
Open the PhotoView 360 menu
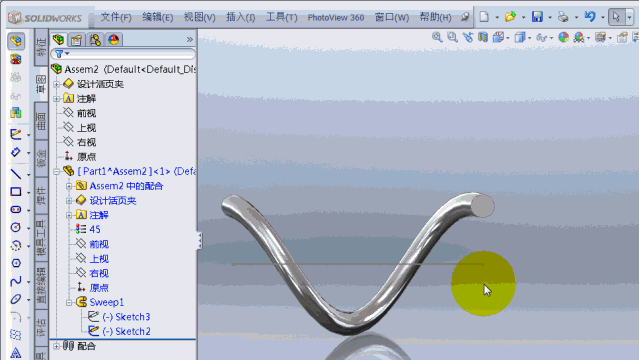(x=335, y=18)
